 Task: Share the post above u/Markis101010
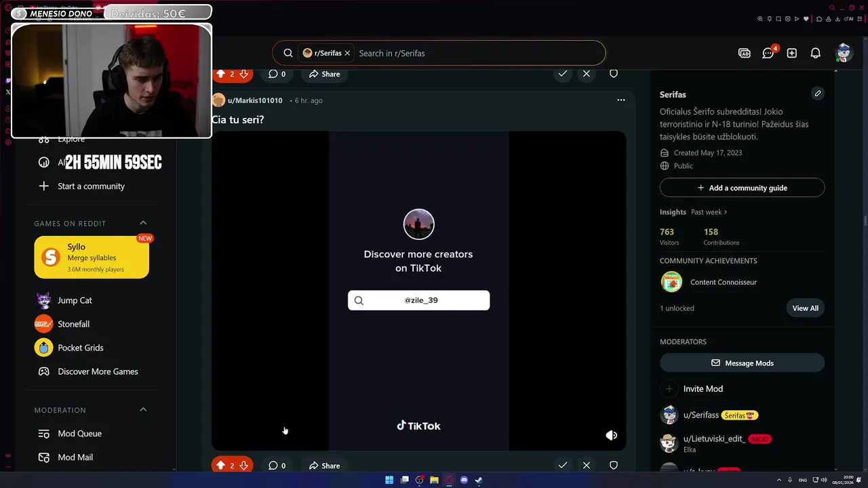pyautogui.click(x=324, y=74)
